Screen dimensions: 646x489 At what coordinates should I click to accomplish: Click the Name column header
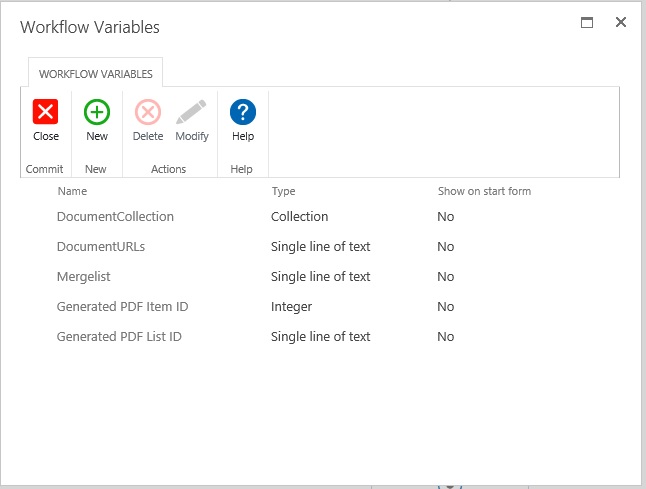click(72, 191)
